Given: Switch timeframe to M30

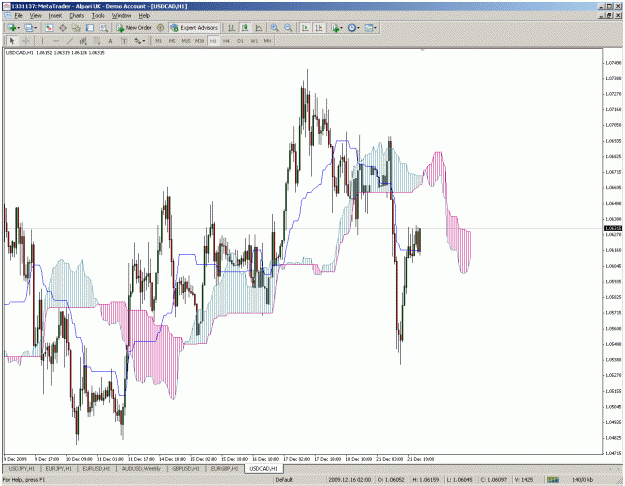Looking at the screenshot, I should 199,41.
